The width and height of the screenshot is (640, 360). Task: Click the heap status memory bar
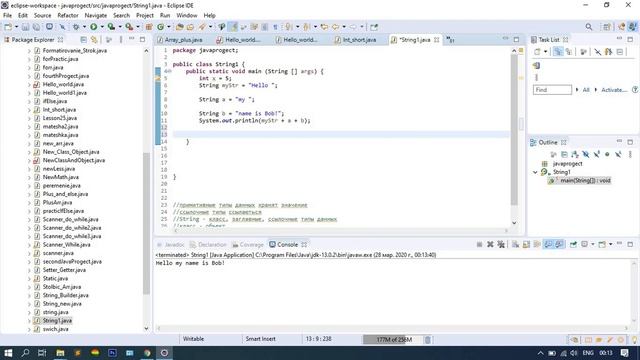392,340
